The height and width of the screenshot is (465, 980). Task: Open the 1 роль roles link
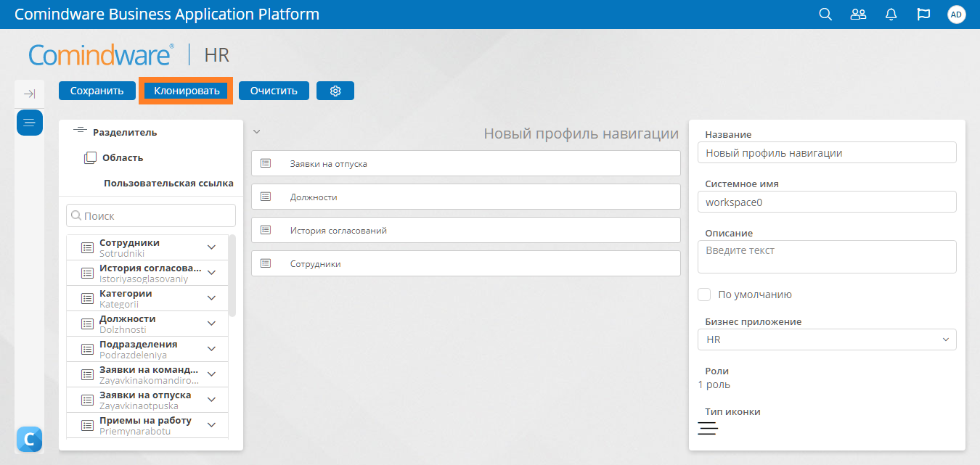click(x=714, y=384)
